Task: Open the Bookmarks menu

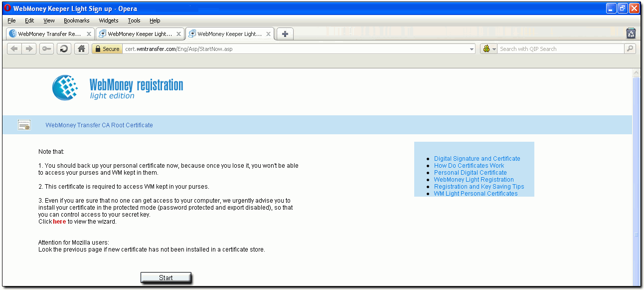Action: pos(76,20)
